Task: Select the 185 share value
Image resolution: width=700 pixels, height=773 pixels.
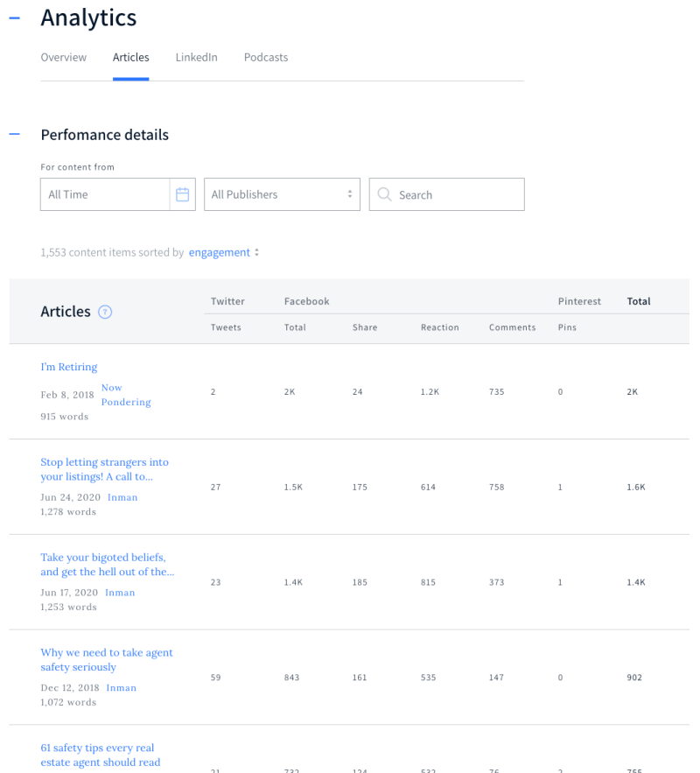Action: (x=360, y=582)
